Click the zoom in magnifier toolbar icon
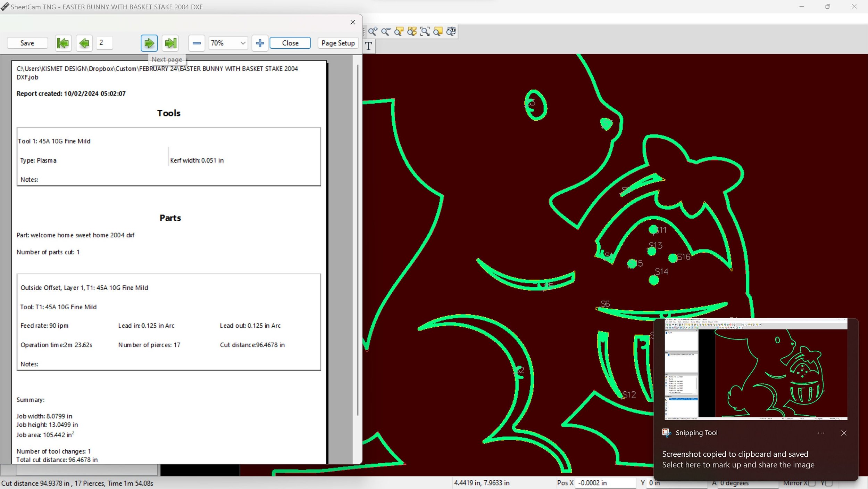868x489 pixels. (373, 32)
